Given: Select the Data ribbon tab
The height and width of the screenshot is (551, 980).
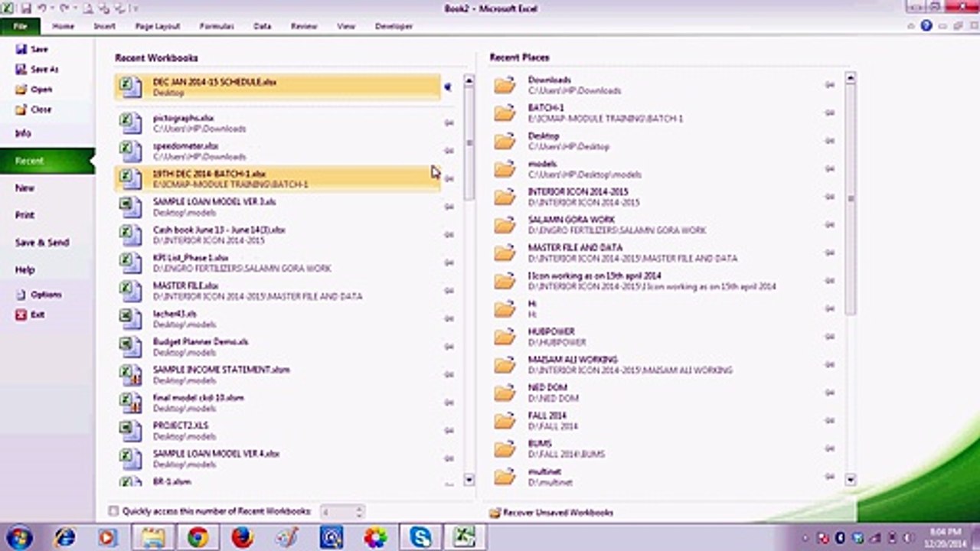Looking at the screenshot, I should coord(263,26).
